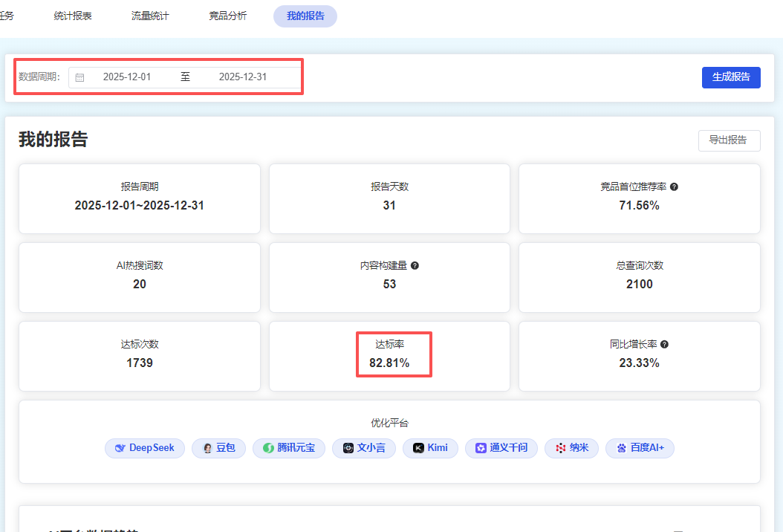
Task: Click the 百度AI+ paw logo icon
Action: tap(622, 448)
